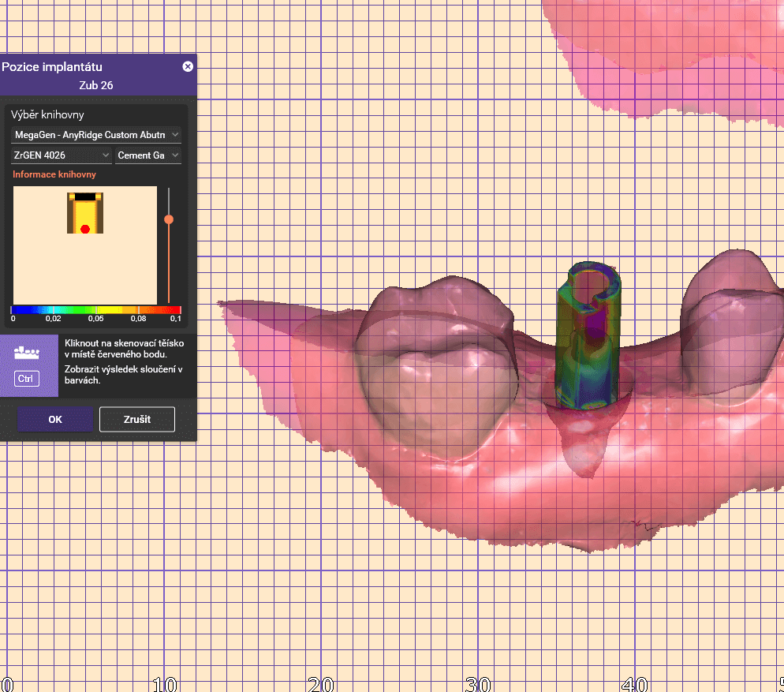The width and height of the screenshot is (784, 692).
Task: Confirm implant position with OK
Action: [x=55, y=420]
